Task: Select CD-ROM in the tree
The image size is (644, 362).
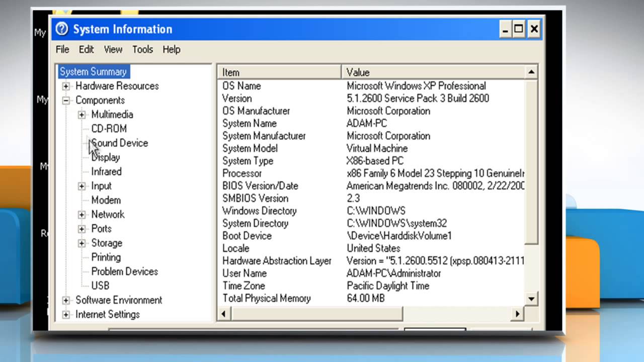Action: pos(109,129)
